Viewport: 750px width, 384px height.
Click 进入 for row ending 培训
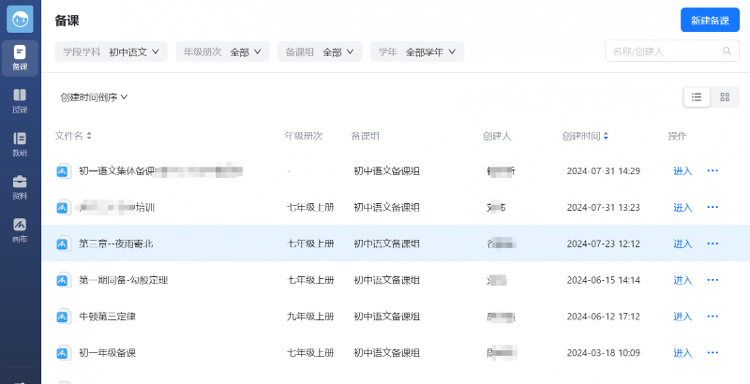(683, 207)
